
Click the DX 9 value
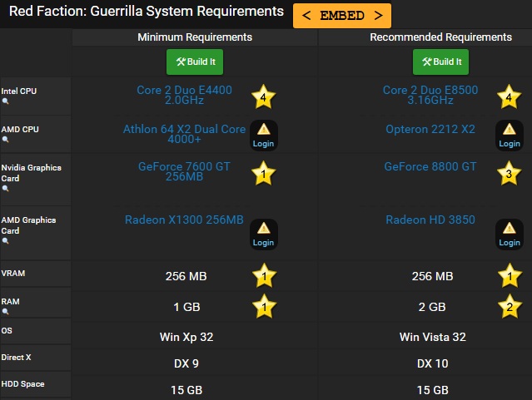pyautogui.click(x=186, y=363)
